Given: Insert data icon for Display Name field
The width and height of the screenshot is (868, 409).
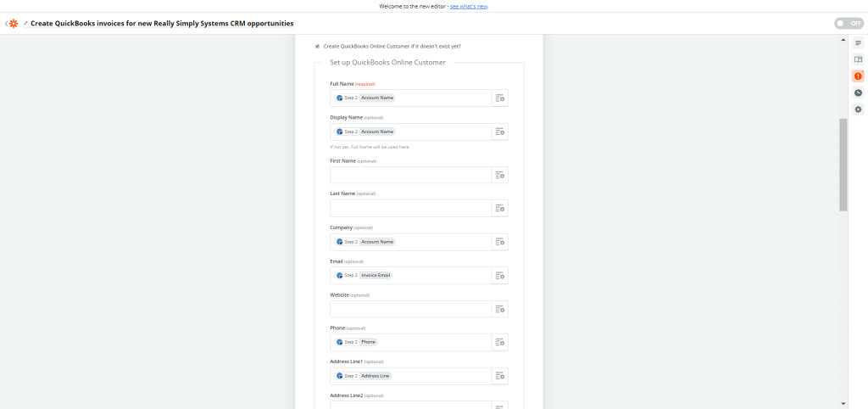Looking at the screenshot, I should pos(500,132).
